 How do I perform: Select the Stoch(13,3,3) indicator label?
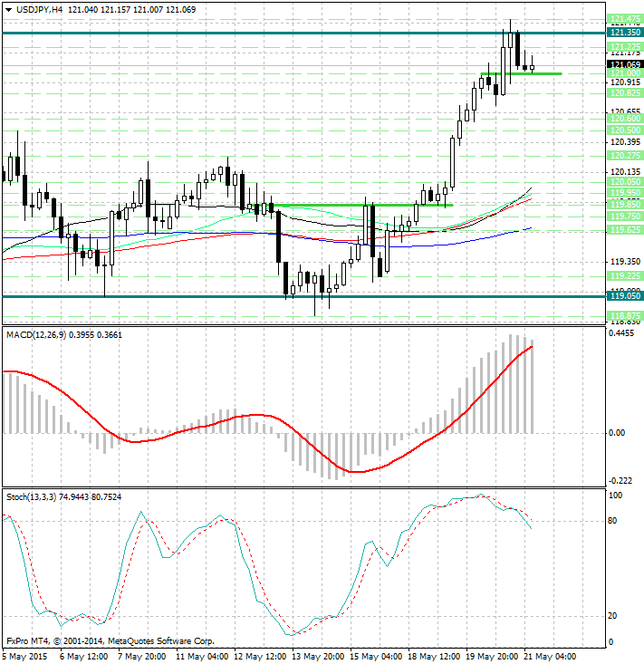tap(30, 496)
